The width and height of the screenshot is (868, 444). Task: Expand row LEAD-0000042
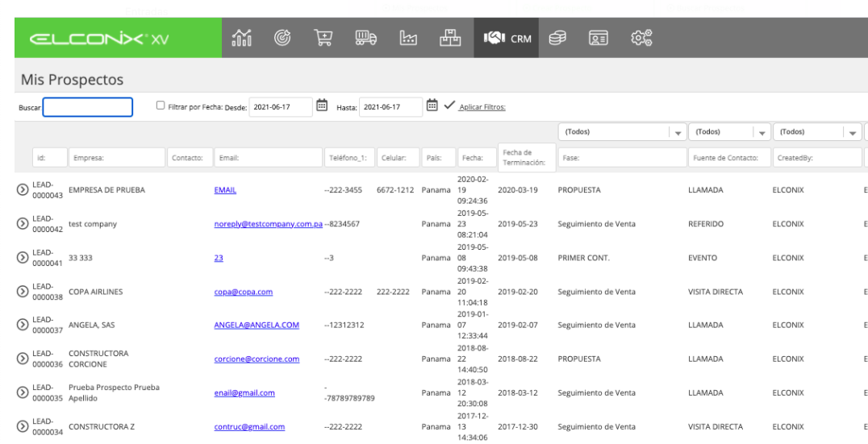pos(22,223)
